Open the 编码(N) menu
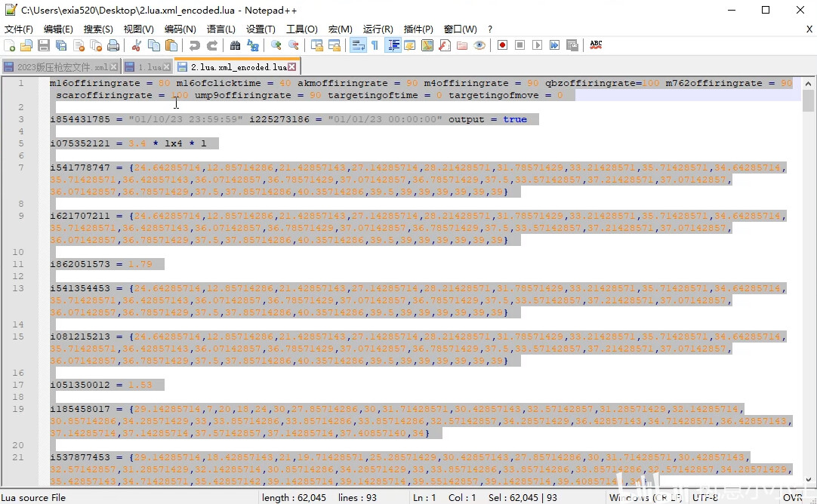This screenshot has height=504, width=817. pyautogui.click(x=180, y=29)
